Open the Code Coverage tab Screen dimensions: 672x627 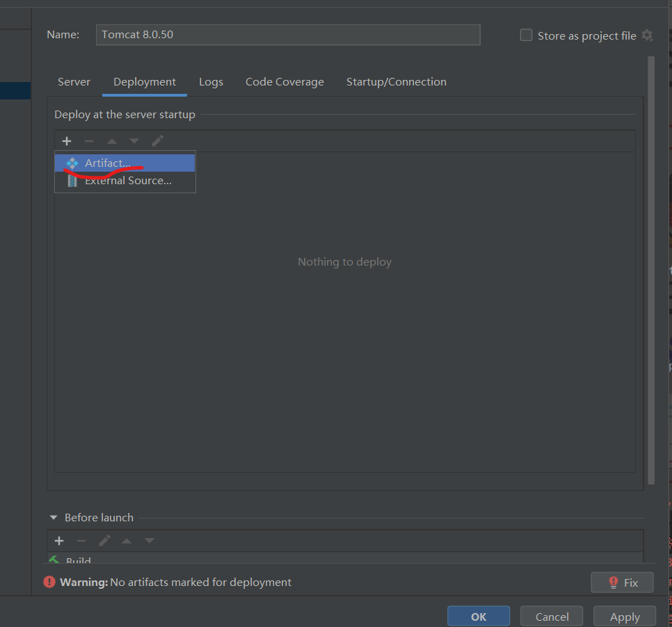point(285,82)
